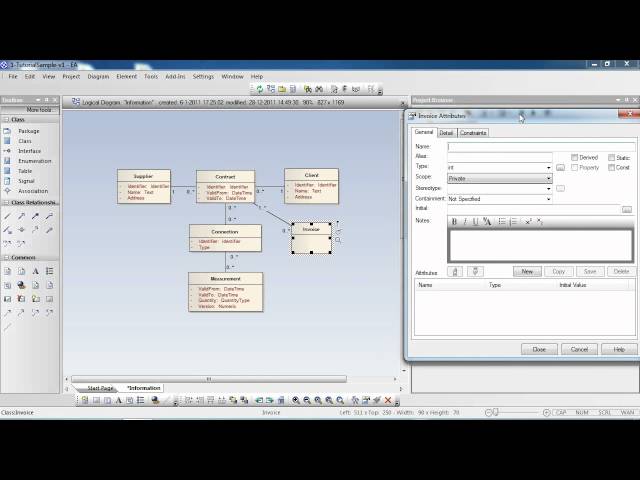
Task: Switch to the Detail tab
Action: coord(447,133)
